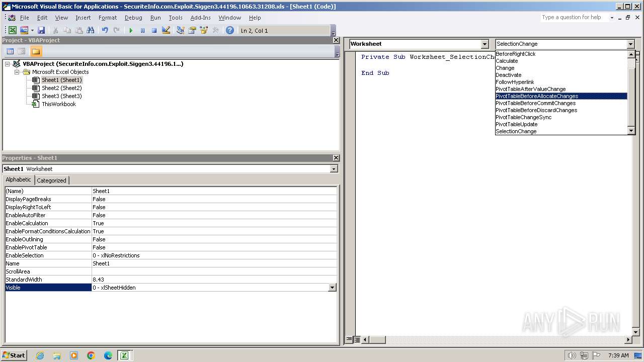Open the Tools menu
The image size is (644, 362).
[x=176, y=18]
